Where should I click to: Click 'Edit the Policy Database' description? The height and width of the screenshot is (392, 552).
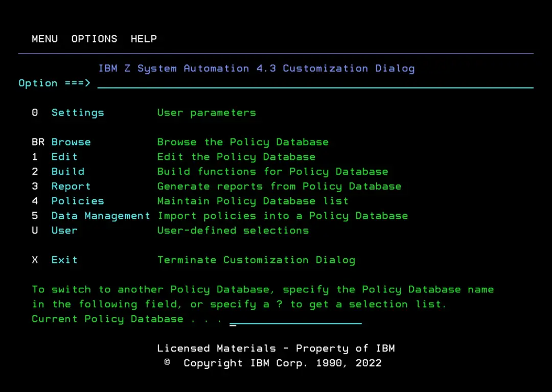tap(236, 157)
